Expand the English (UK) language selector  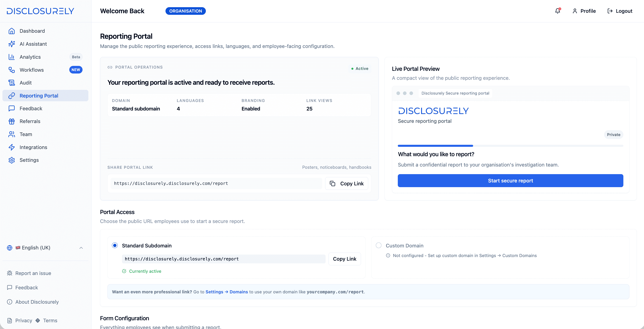coord(45,248)
